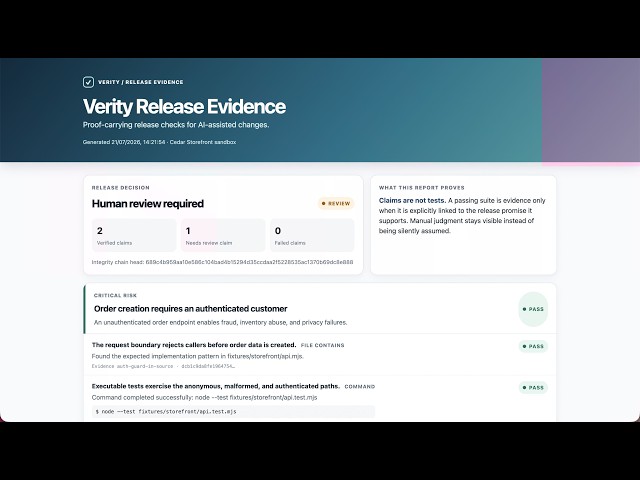The image size is (640, 480).
Task: Click the unauthenticated order endpoint description text
Action: (x=220, y=322)
